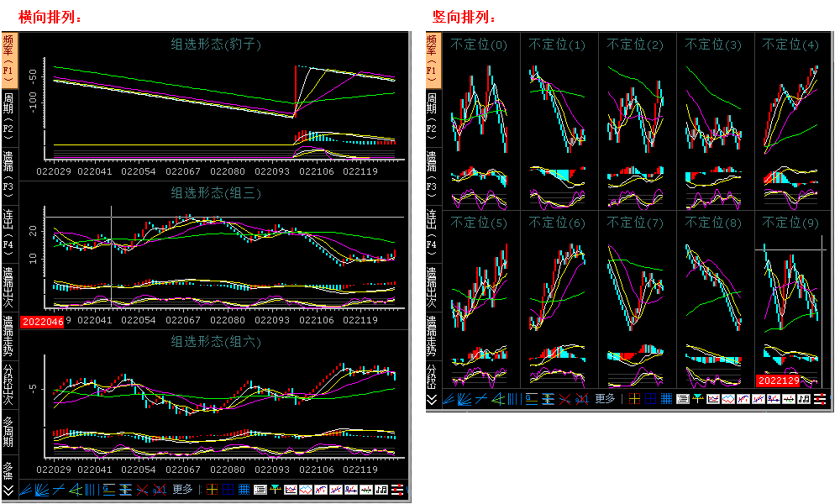Open the 更多 menu in left toolbar
This screenshot has height=504, width=840.
182,490
